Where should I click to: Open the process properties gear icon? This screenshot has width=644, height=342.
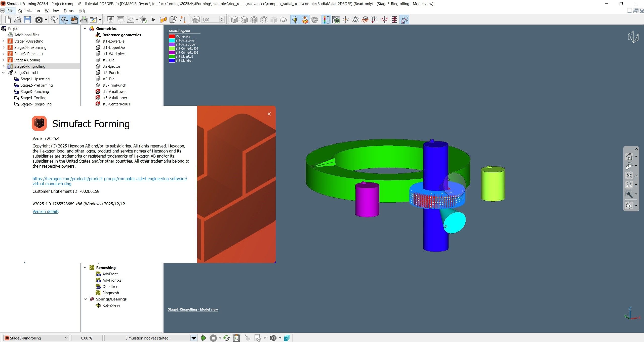click(x=273, y=338)
